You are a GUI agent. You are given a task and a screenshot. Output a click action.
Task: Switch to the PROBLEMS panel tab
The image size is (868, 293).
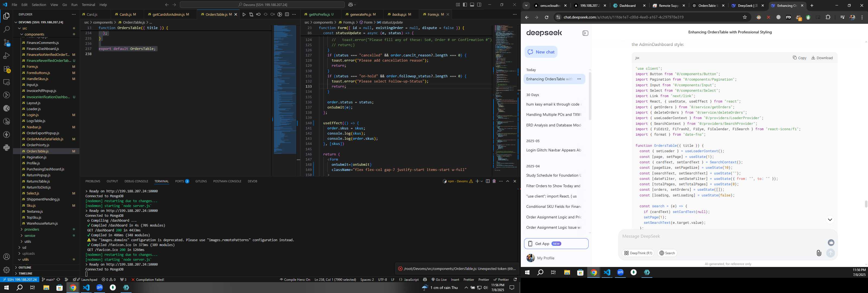[x=93, y=181]
